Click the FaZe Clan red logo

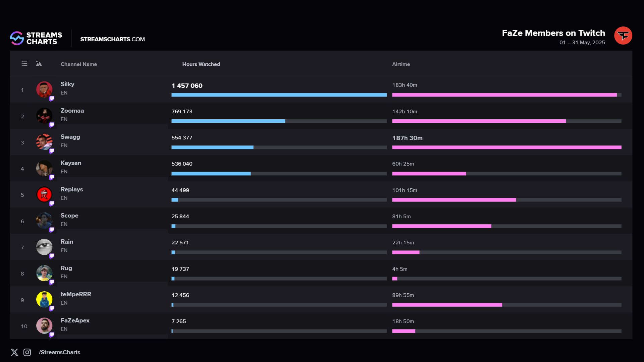623,36
